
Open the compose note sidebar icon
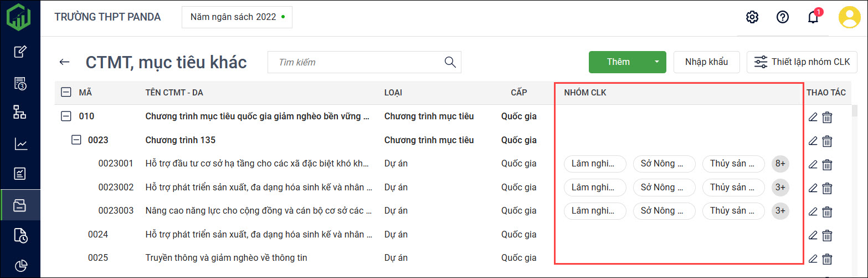20,52
